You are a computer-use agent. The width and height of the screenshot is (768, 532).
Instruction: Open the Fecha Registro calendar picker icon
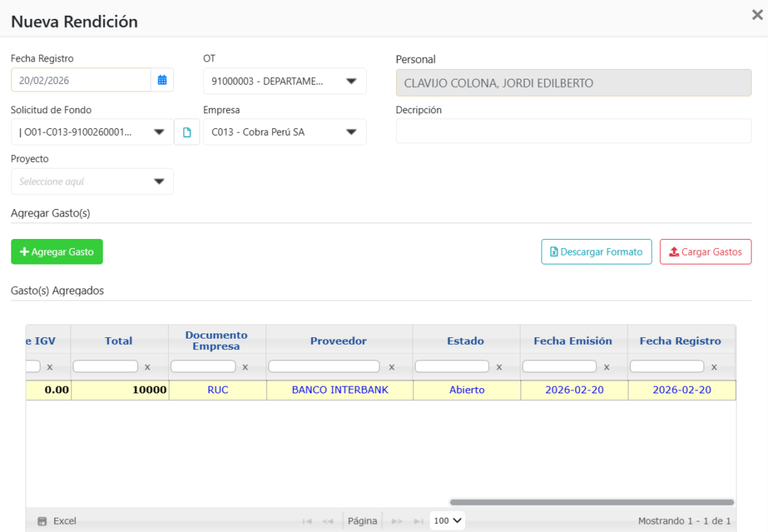pyautogui.click(x=162, y=80)
